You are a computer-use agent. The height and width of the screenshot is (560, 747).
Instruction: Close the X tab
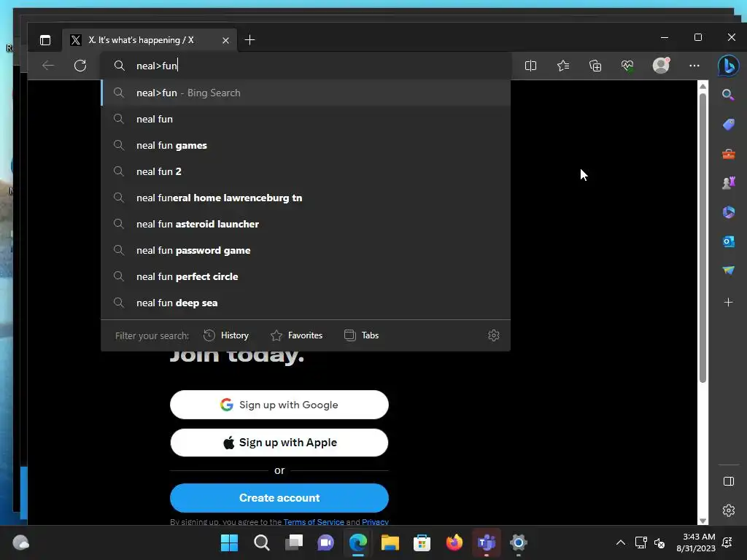pyautogui.click(x=226, y=41)
